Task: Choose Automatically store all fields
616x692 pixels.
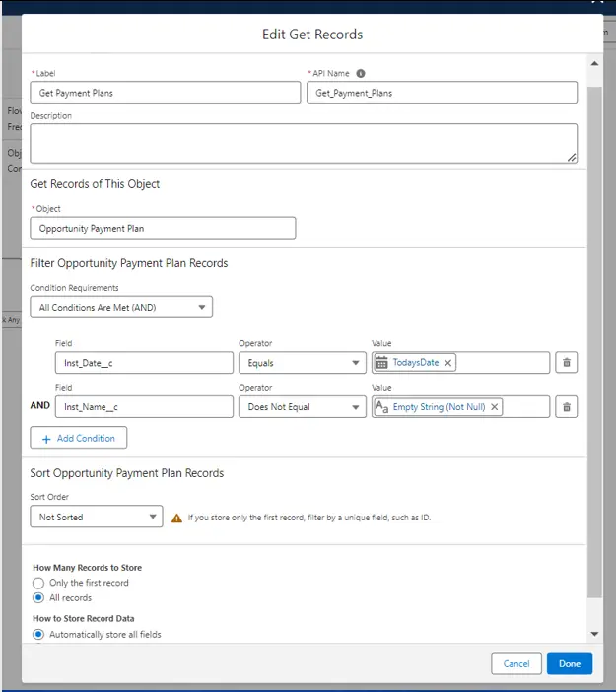Action: [x=38, y=634]
